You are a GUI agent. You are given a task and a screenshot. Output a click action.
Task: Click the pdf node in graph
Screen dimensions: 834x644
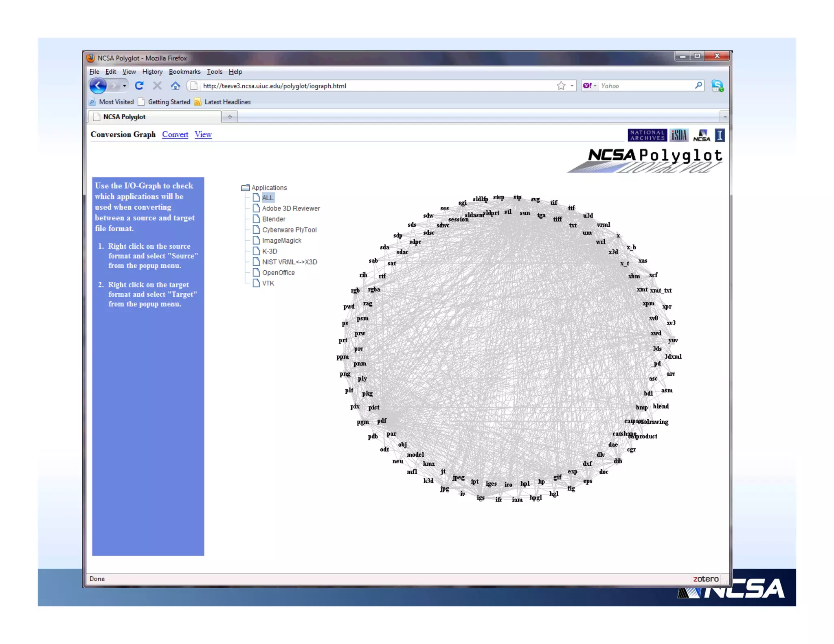[x=382, y=421]
